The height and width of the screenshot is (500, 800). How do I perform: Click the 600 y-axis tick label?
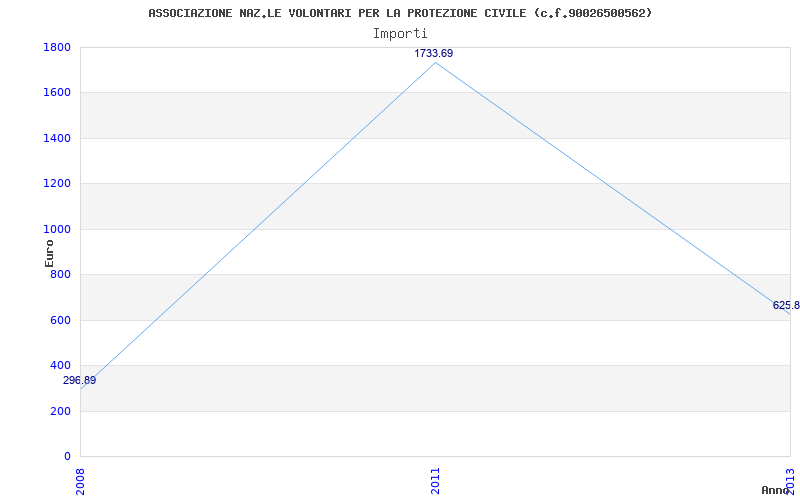pyautogui.click(x=61, y=320)
